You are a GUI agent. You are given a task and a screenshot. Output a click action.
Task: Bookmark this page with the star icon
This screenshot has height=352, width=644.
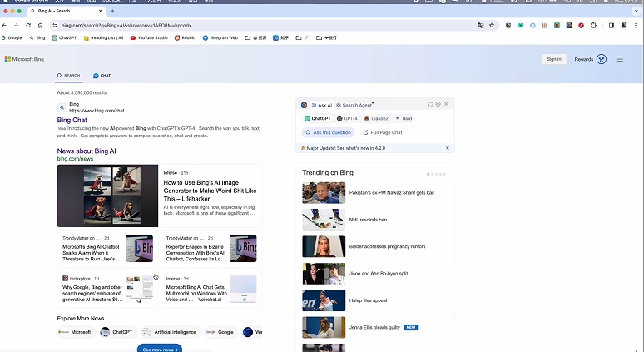click(x=492, y=26)
